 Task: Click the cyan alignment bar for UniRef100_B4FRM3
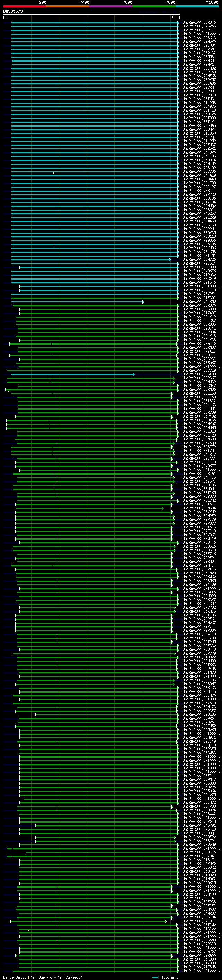[78, 302]
